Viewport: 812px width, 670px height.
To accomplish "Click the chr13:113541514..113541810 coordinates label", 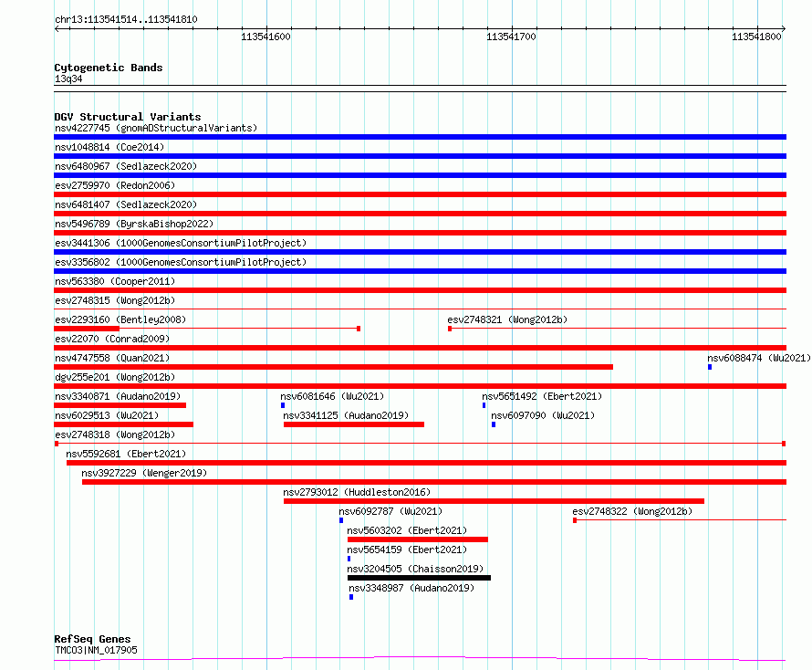I will 126,20.
